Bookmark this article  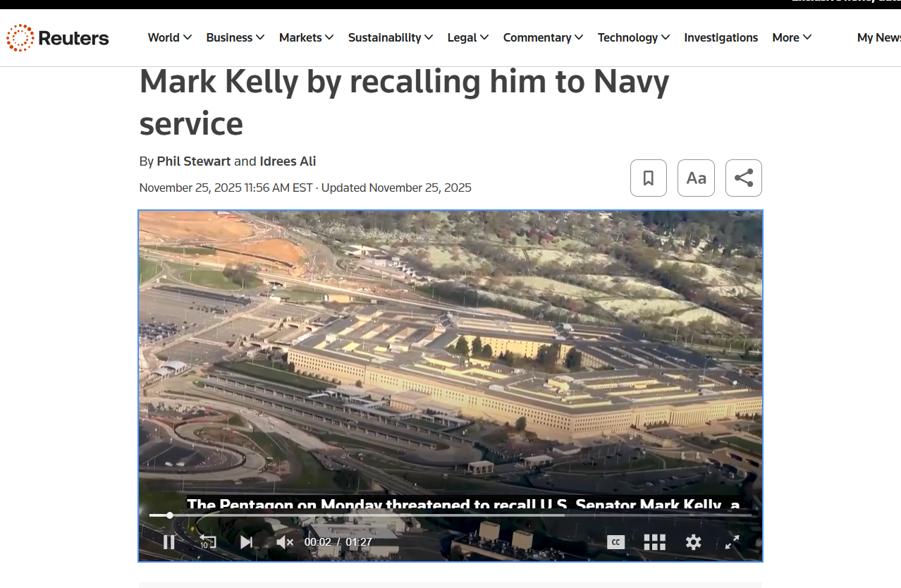(x=649, y=178)
